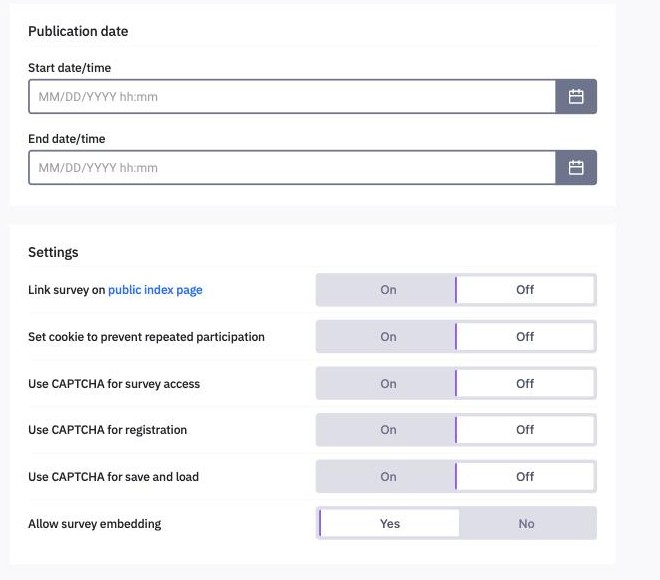This screenshot has height=580, width=660.
Task: Click the Start date/time input field
Action: tap(292, 96)
